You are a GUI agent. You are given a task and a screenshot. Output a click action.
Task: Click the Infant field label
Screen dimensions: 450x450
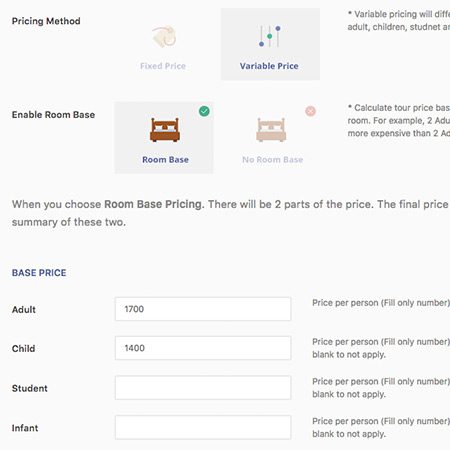(x=25, y=428)
